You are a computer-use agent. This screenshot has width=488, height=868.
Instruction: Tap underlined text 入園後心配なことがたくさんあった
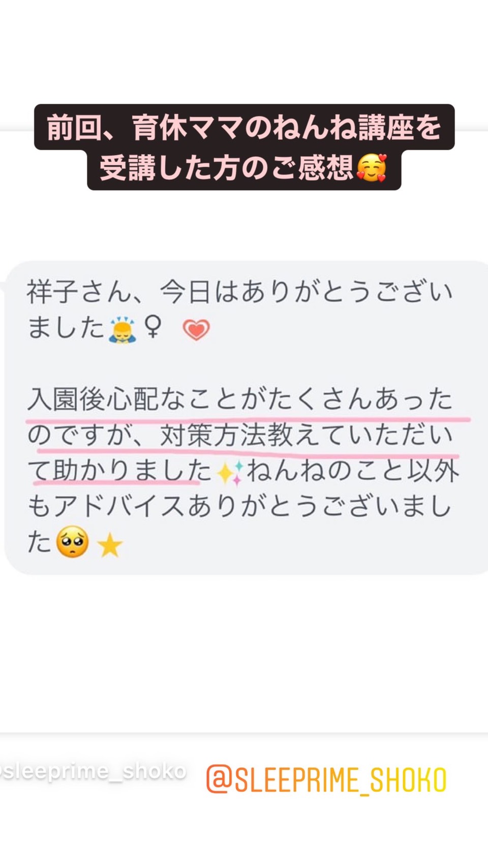click(x=239, y=399)
